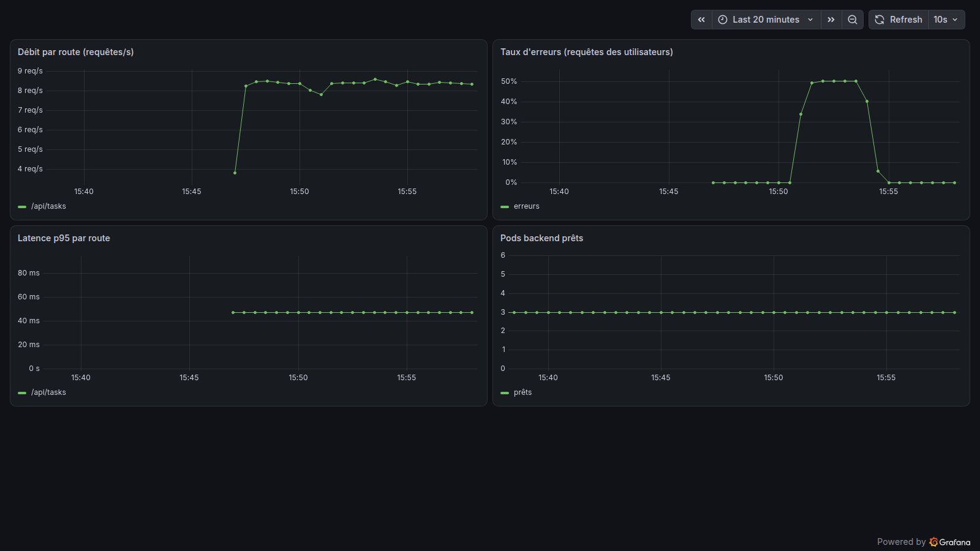The image size is (980, 551).
Task: Click the 50% axis label in error rate panel
Action: (x=509, y=81)
